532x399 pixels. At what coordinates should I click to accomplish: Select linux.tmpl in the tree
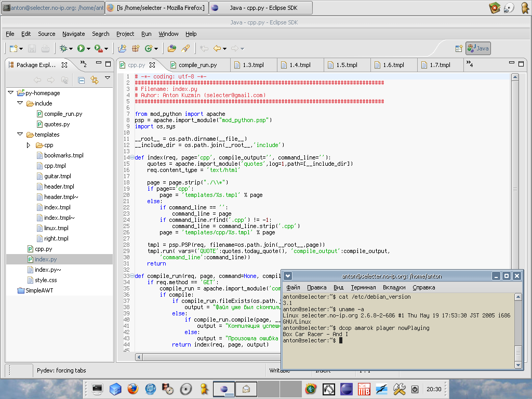(x=56, y=228)
